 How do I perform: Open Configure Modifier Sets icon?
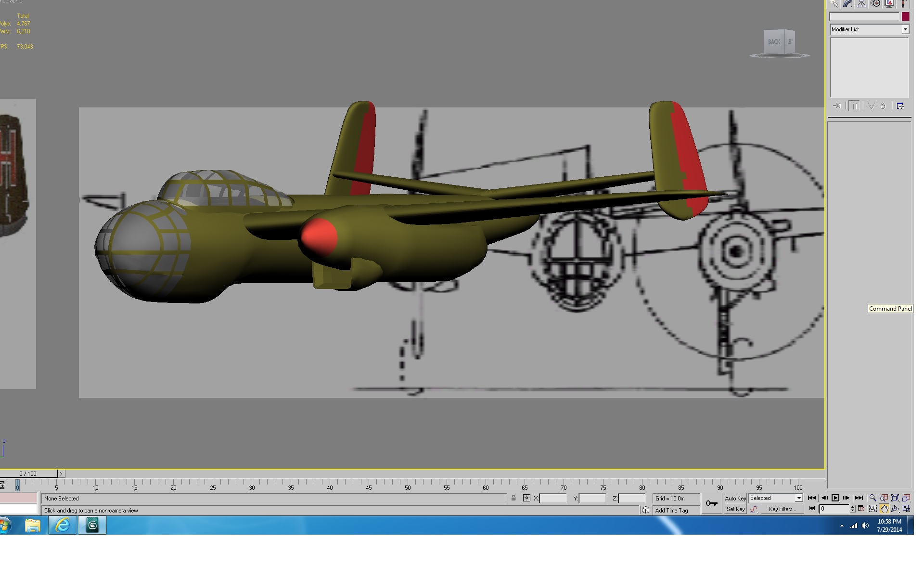tap(900, 106)
